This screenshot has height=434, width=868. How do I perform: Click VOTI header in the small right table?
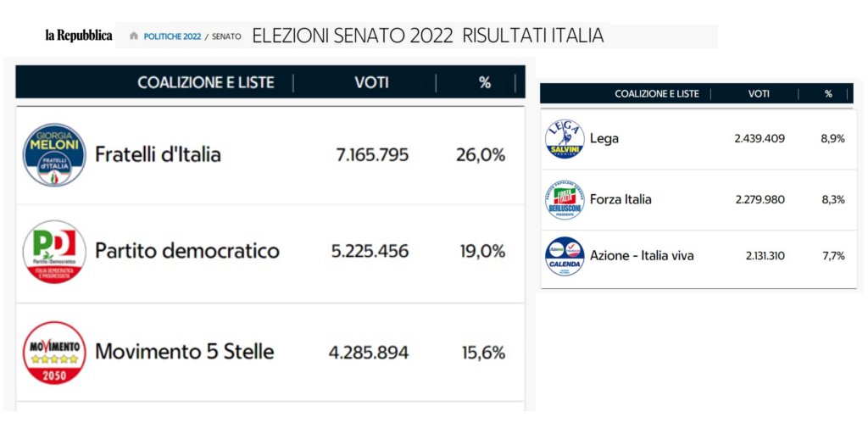coord(759,94)
